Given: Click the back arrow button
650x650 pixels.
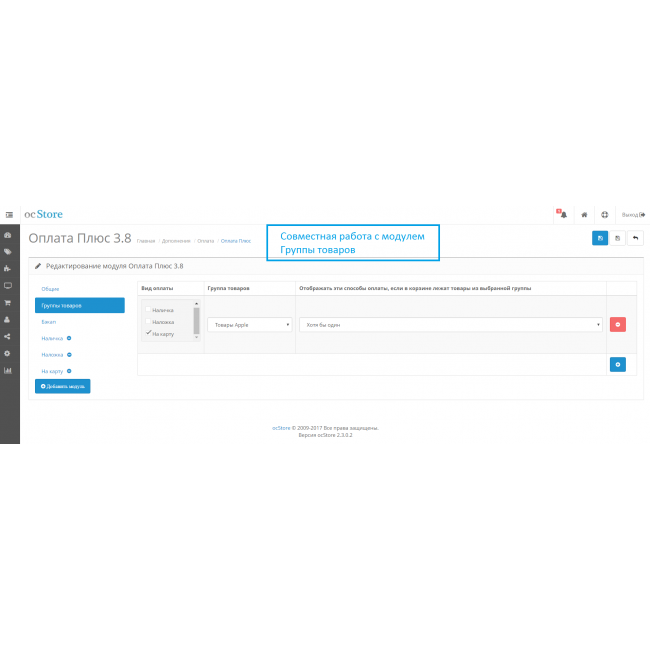Looking at the screenshot, I should coord(635,238).
